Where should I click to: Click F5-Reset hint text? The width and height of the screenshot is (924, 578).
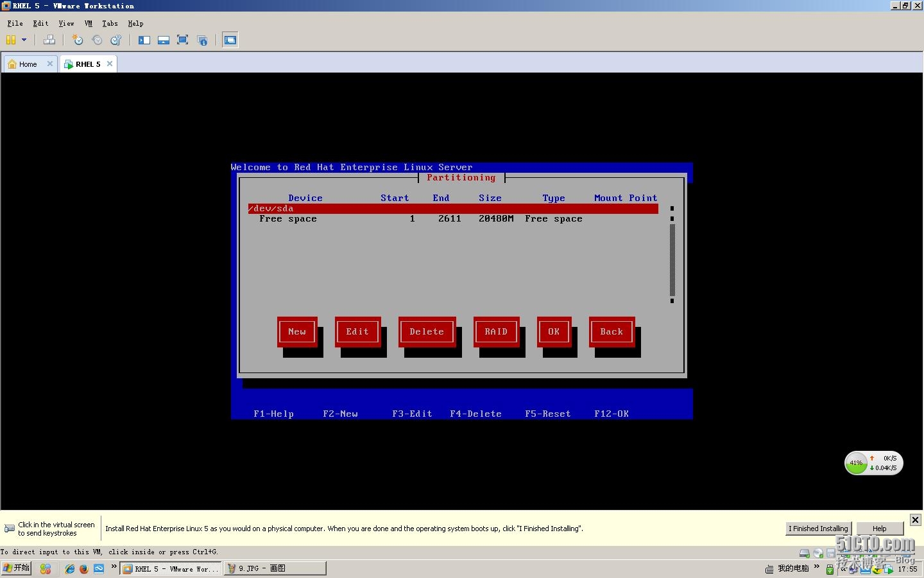[x=547, y=414]
